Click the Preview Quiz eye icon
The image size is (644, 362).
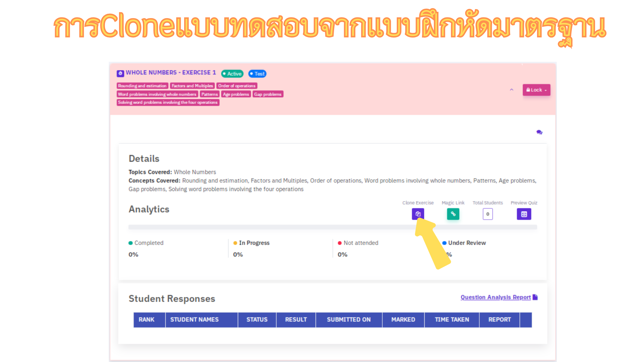click(524, 214)
